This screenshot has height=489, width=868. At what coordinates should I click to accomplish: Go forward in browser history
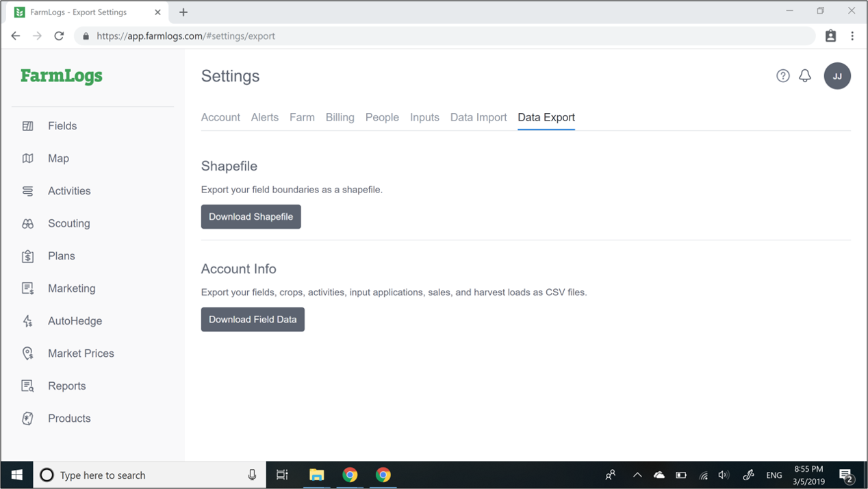click(x=37, y=36)
